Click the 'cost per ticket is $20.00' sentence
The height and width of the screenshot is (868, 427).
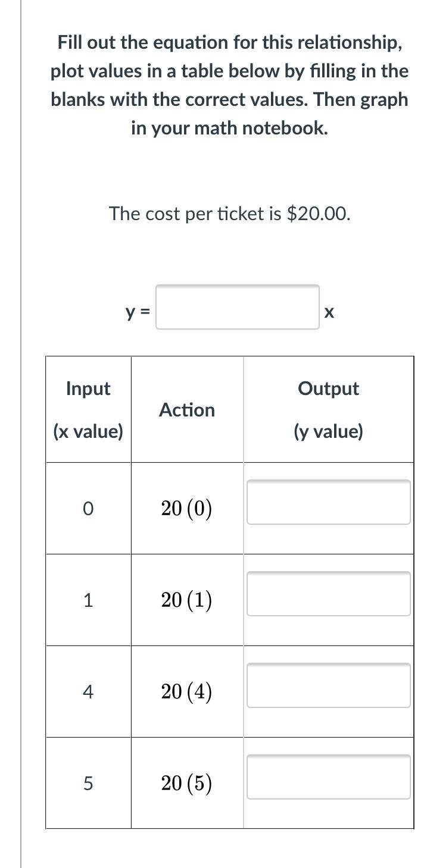pos(229,214)
